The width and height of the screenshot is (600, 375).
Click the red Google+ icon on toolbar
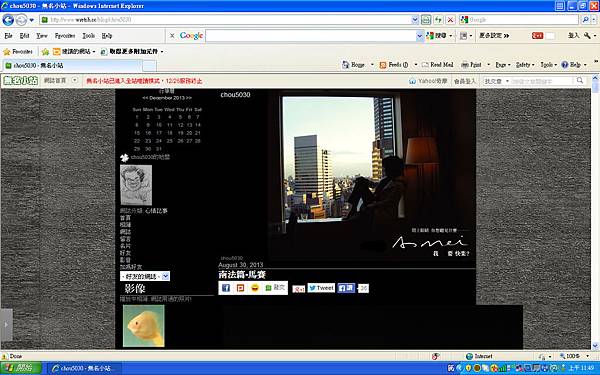(x=537, y=36)
